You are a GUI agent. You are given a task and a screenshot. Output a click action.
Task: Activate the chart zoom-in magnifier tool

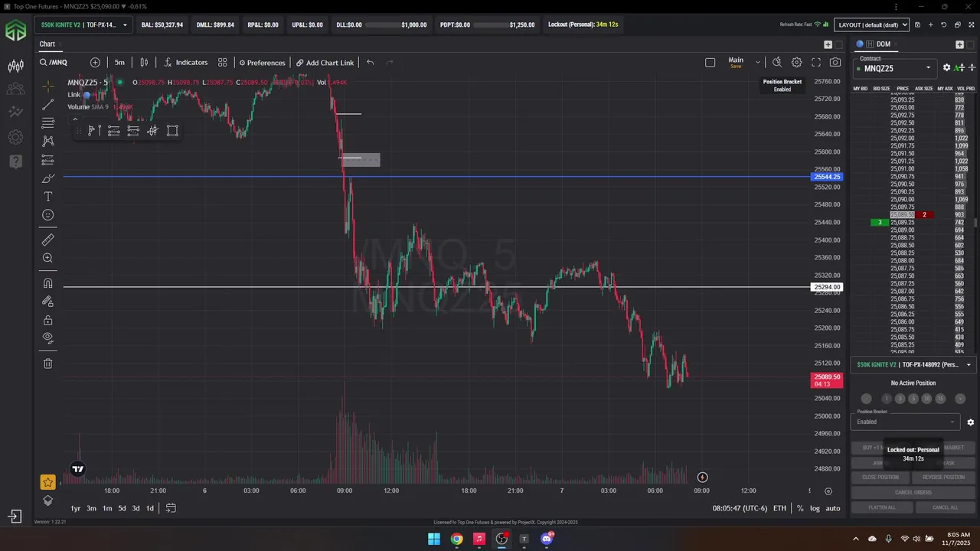coord(47,258)
